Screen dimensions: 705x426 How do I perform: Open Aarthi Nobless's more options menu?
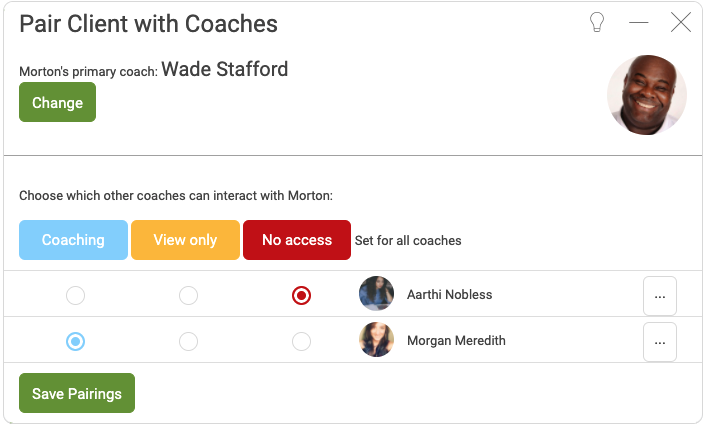pyautogui.click(x=660, y=296)
